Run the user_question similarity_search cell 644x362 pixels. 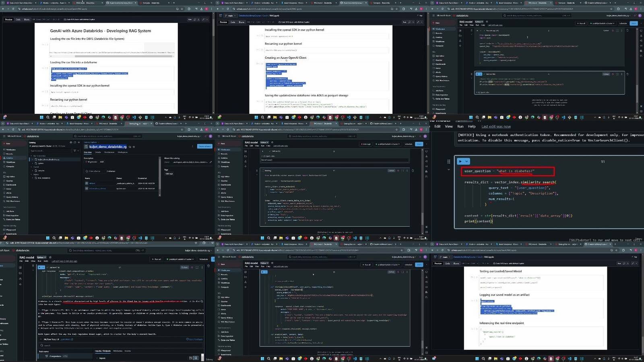[x=460, y=161]
